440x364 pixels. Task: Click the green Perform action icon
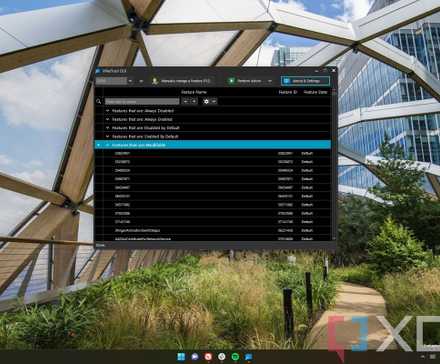pyautogui.click(x=231, y=81)
